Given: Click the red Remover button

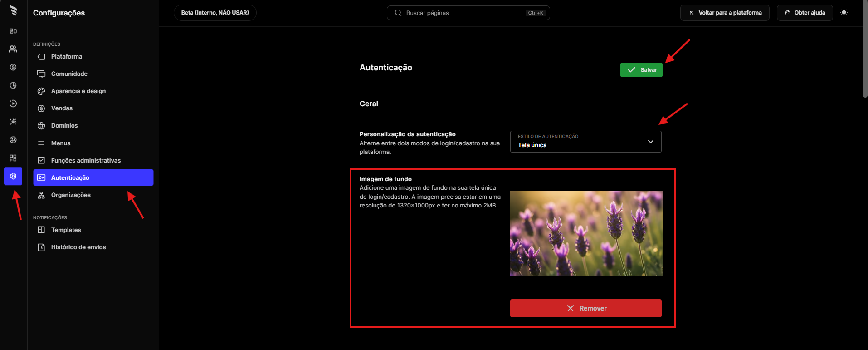Looking at the screenshot, I should pyautogui.click(x=585, y=308).
